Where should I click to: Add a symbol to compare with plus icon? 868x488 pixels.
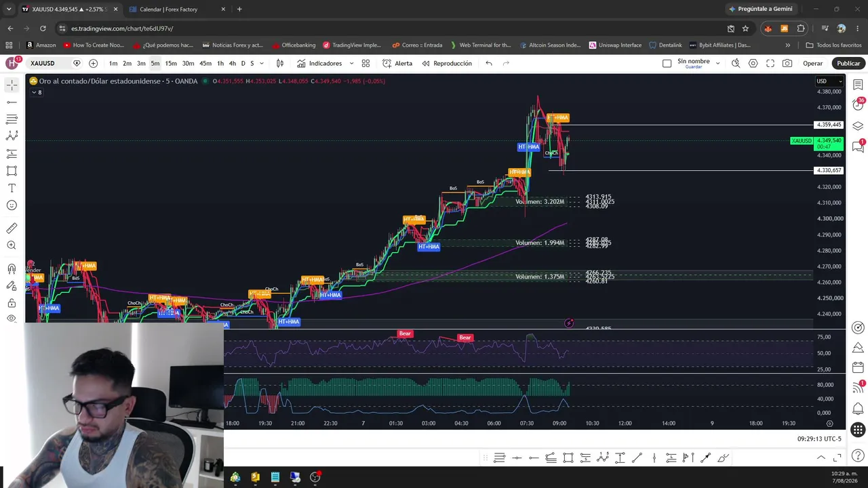click(x=93, y=63)
